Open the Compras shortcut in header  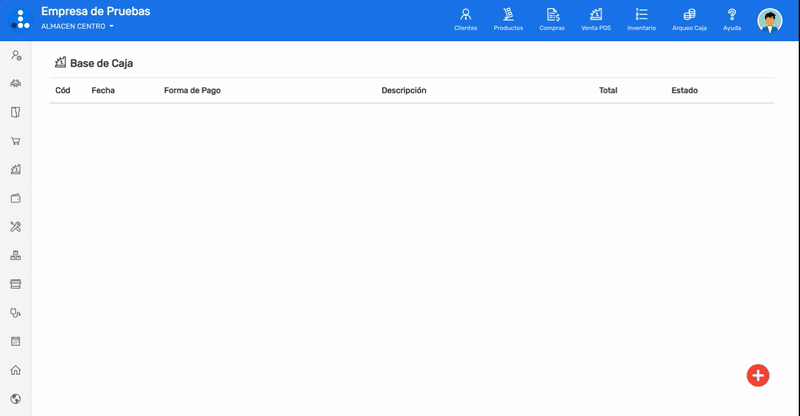click(x=552, y=20)
